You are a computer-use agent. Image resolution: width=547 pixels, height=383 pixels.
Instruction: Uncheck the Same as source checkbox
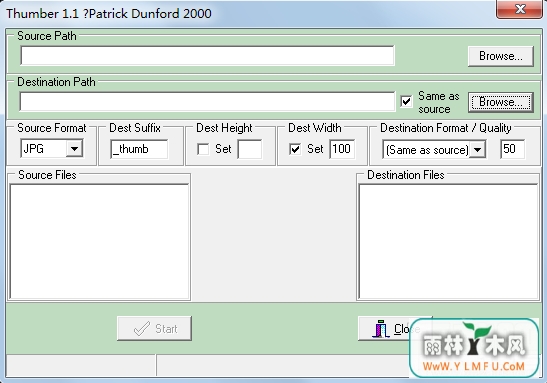pos(406,102)
